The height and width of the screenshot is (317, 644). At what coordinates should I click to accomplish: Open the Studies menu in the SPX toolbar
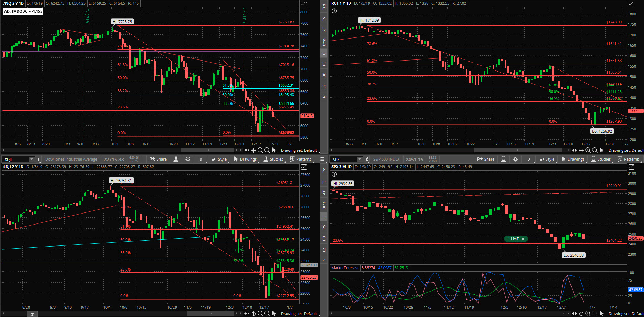coord(601,159)
